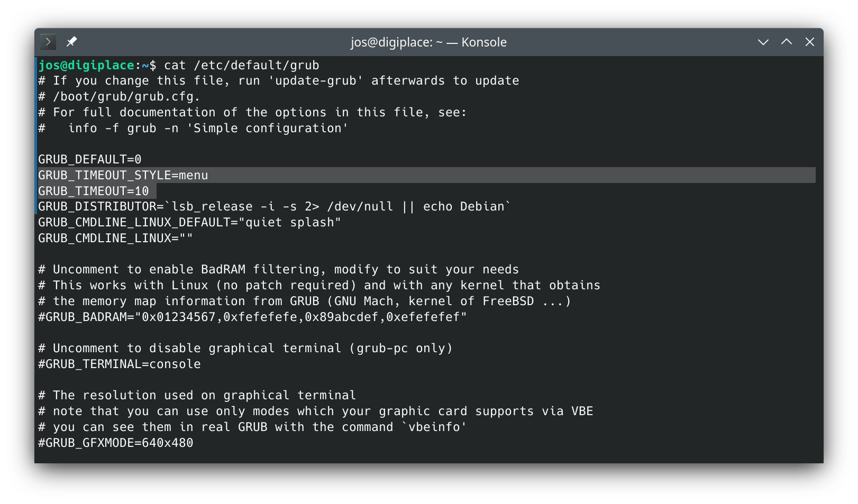Minimize the Konsole window with down chevron
858x504 pixels.
[763, 42]
